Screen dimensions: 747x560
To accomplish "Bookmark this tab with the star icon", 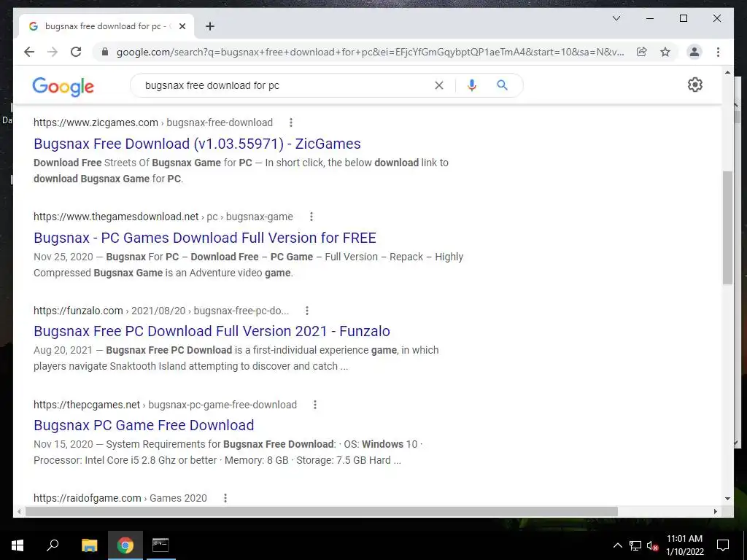I will (x=665, y=52).
